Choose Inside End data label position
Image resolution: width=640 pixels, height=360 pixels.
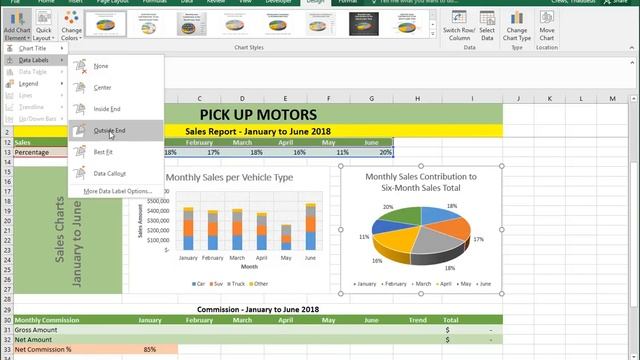(116, 109)
